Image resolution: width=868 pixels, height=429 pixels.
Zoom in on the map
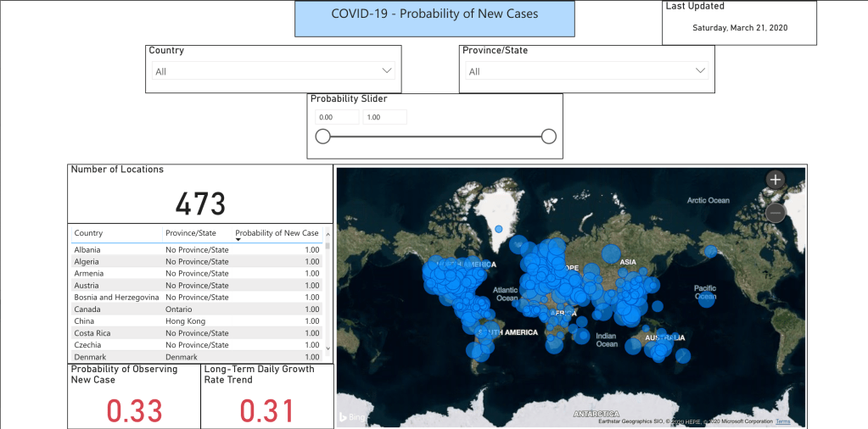[775, 179]
